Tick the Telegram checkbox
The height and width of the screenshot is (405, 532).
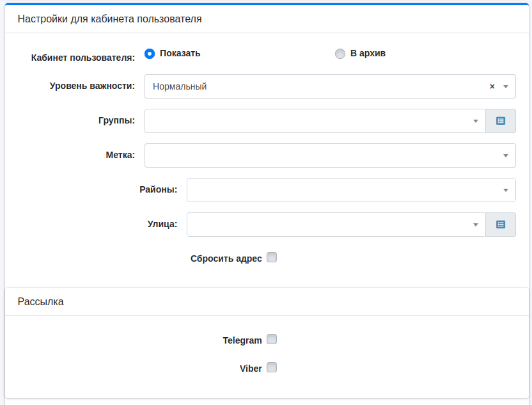coord(272,340)
